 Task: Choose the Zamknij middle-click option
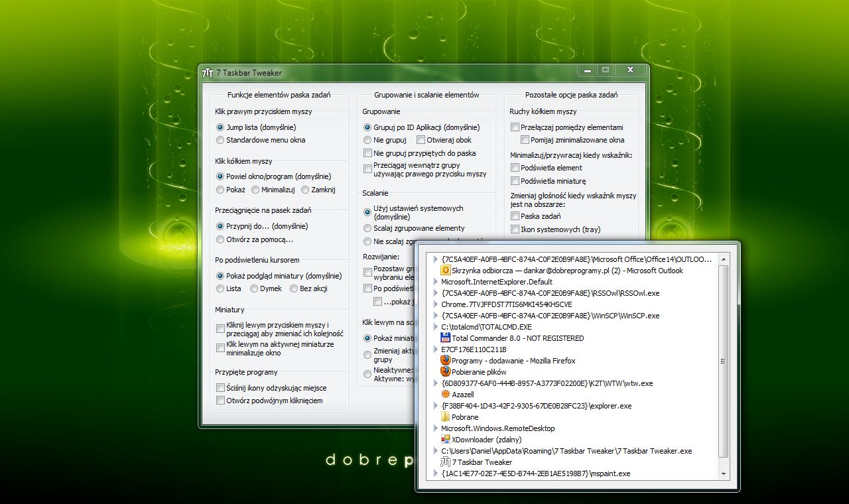tap(305, 190)
